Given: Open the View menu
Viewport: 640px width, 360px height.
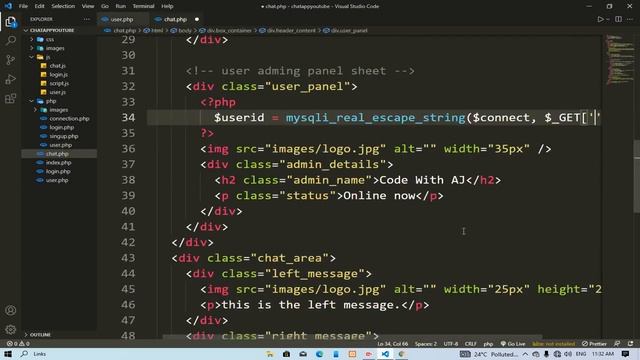Looking at the screenshot, I should [x=88, y=6].
